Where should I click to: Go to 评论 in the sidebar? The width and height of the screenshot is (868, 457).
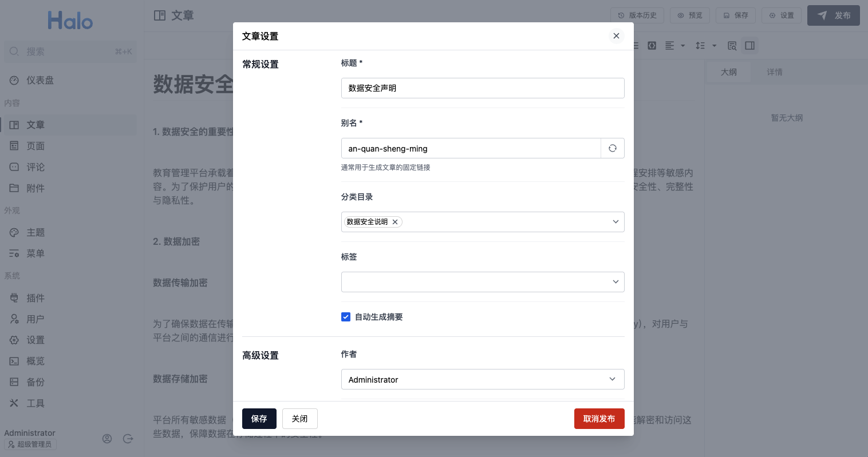35,167
